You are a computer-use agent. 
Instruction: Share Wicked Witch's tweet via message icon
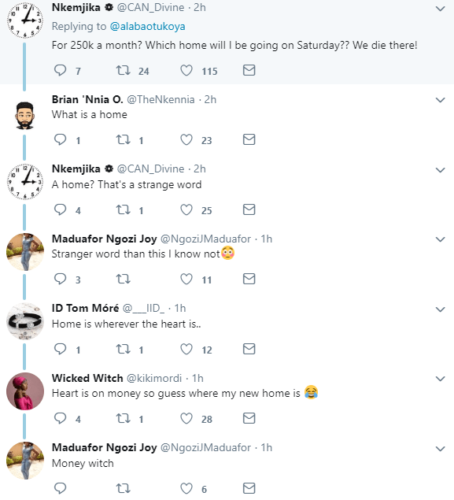[249, 418]
